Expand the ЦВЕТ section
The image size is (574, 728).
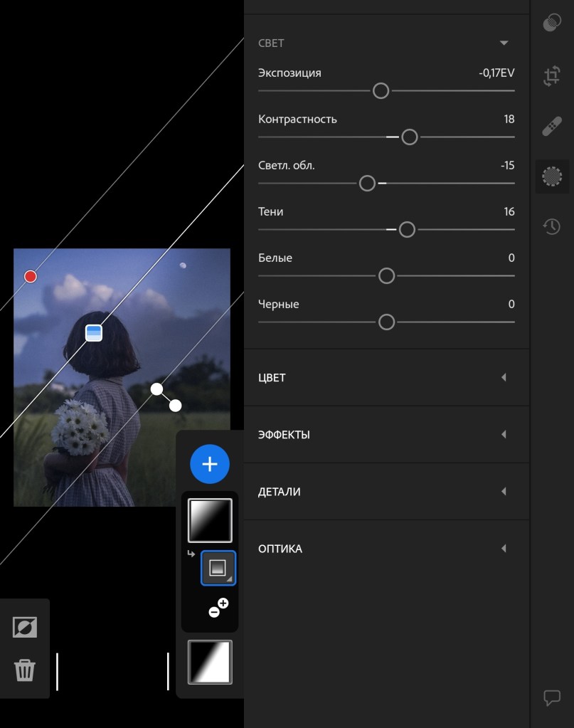point(504,377)
